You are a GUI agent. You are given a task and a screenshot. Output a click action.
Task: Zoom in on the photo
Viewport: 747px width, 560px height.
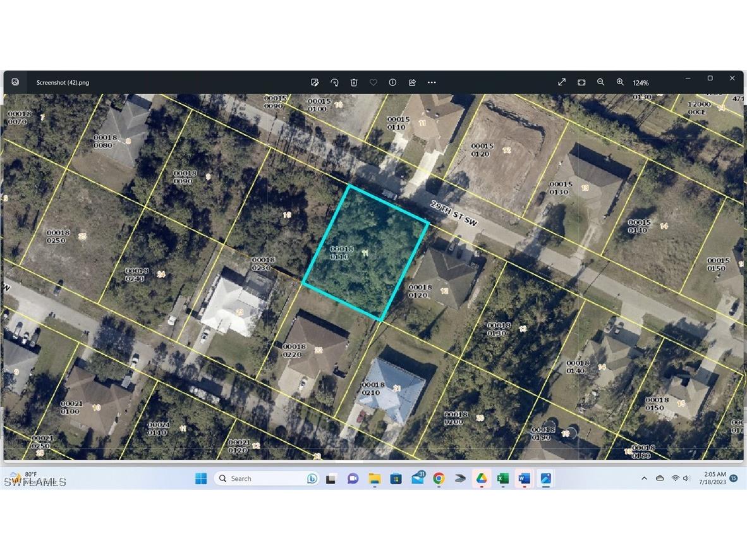[x=620, y=82]
